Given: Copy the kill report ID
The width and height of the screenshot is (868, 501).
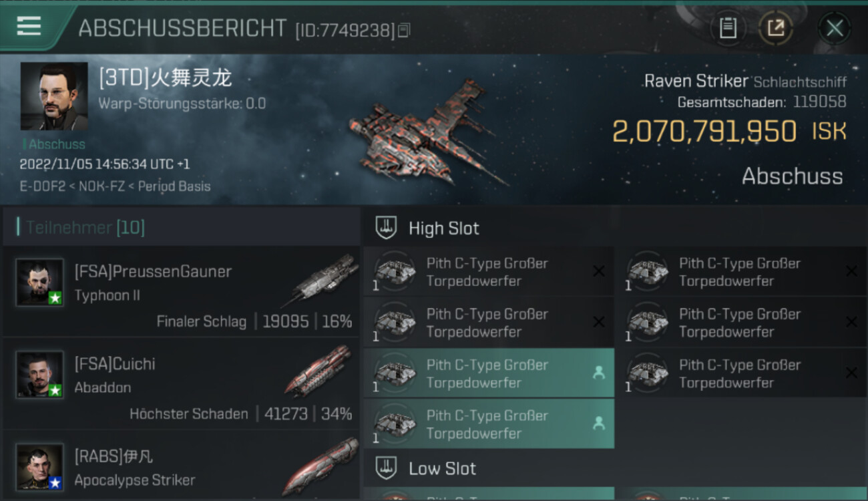Looking at the screenshot, I should click(x=403, y=31).
